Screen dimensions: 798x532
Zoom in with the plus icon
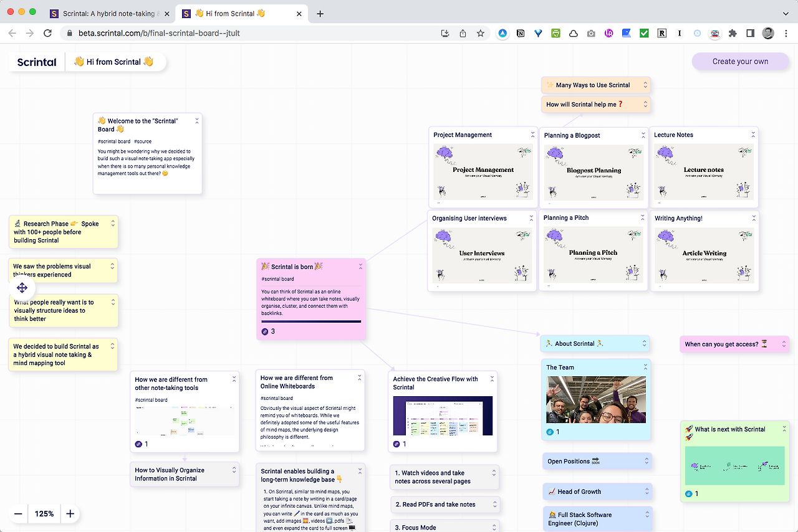[x=70, y=514]
